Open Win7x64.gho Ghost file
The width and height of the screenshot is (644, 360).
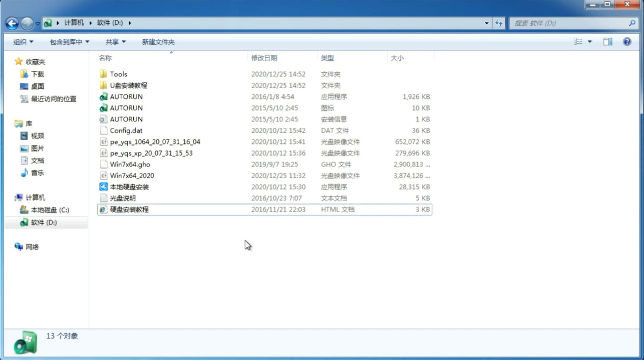click(x=130, y=164)
